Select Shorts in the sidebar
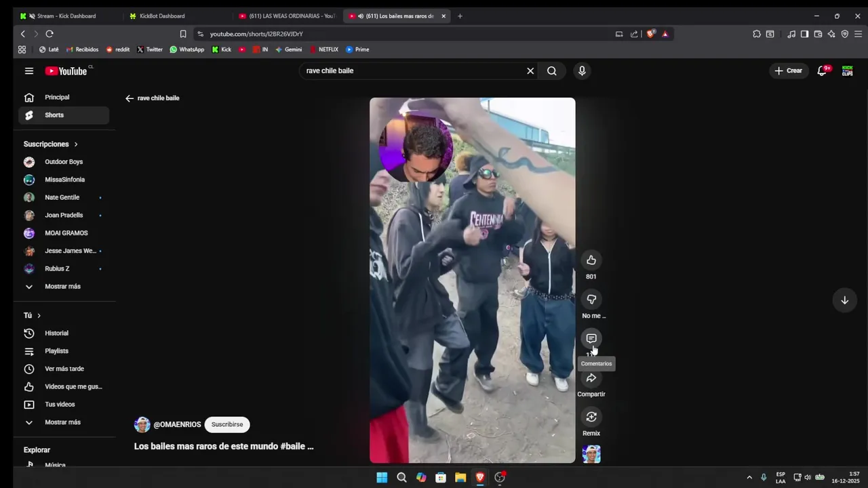The width and height of the screenshot is (868, 488). pyautogui.click(x=64, y=115)
